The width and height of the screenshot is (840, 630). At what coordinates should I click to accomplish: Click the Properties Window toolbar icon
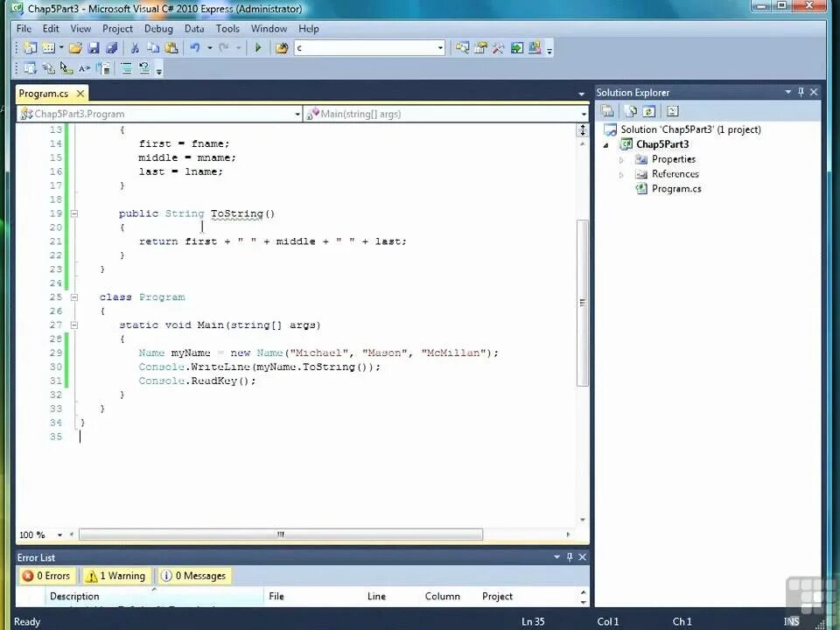click(480, 48)
